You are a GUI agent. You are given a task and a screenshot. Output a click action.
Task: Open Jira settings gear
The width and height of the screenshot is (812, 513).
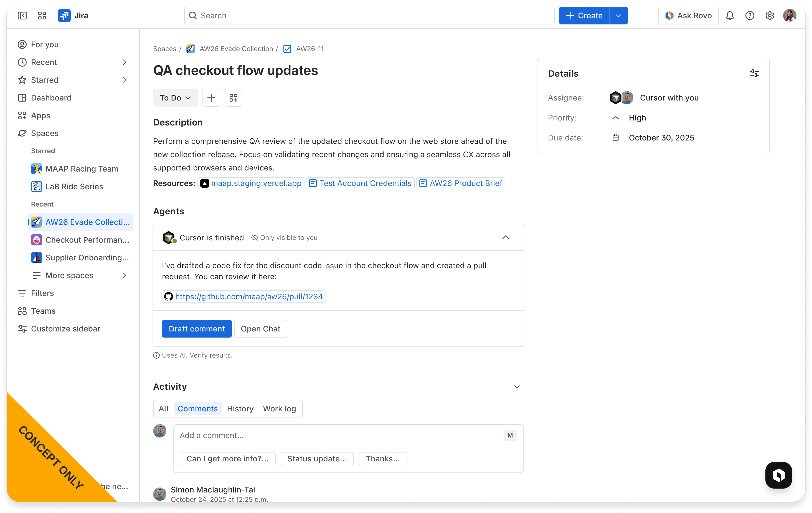click(x=770, y=16)
